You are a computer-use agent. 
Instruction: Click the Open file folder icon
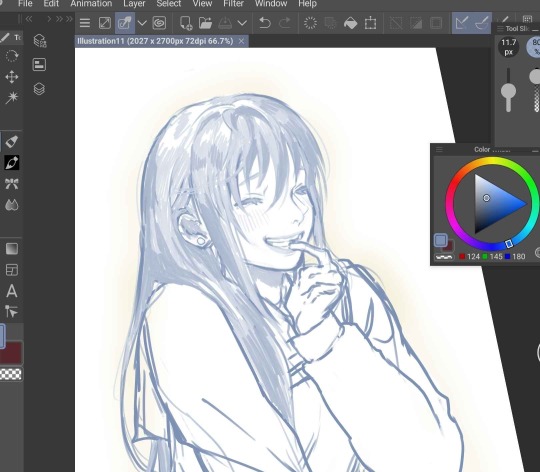pyautogui.click(x=206, y=23)
